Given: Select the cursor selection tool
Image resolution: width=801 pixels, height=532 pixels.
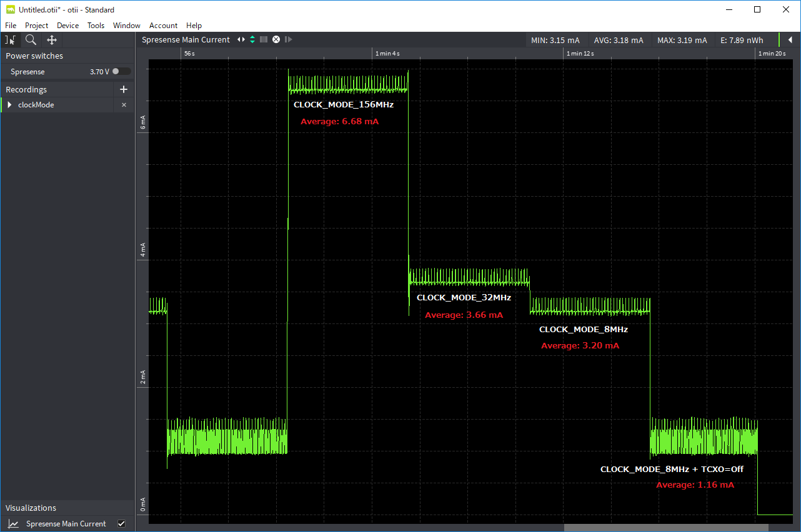Looking at the screenshot, I should tap(11, 40).
